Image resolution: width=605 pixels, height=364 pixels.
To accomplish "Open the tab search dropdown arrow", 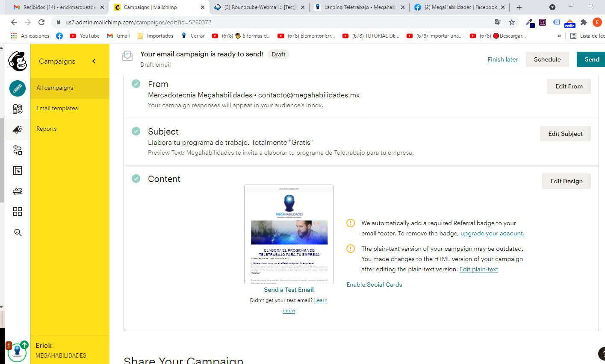I will [552, 7].
